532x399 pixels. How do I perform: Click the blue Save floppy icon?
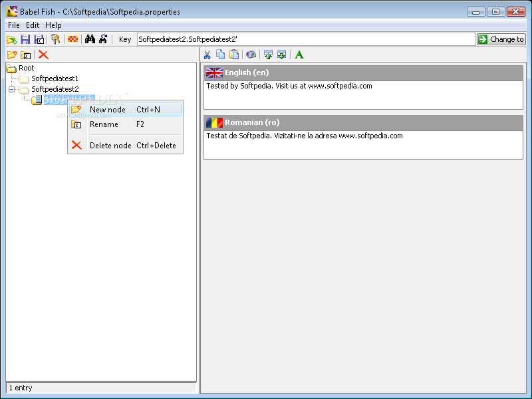(x=25, y=39)
